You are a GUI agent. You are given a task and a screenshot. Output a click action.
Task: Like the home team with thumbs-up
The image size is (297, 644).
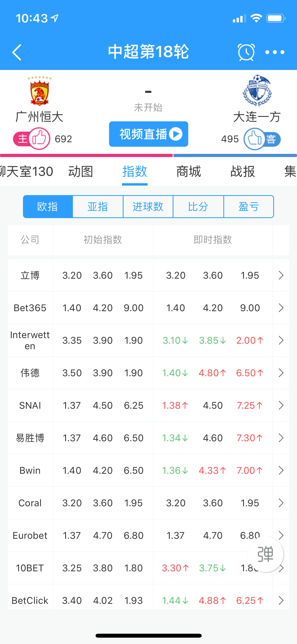click(39, 138)
